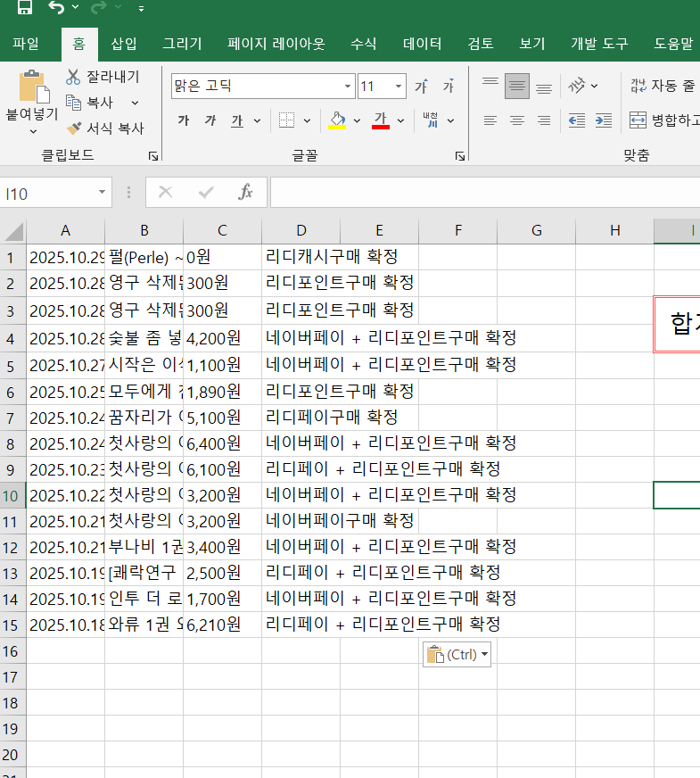Open the 삽입 (Insert) ribbon tab
700x778 pixels.
[124, 43]
